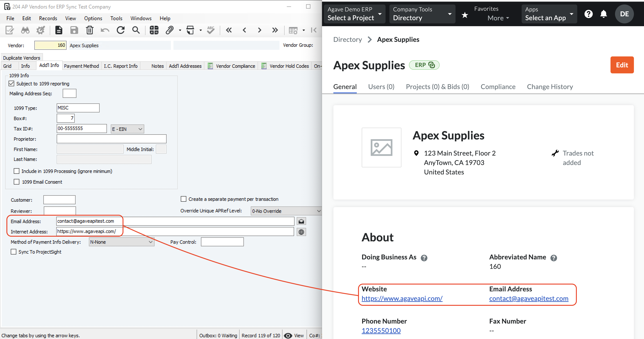Open the agaveapi.com website link
644x339 pixels.
coord(402,298)
